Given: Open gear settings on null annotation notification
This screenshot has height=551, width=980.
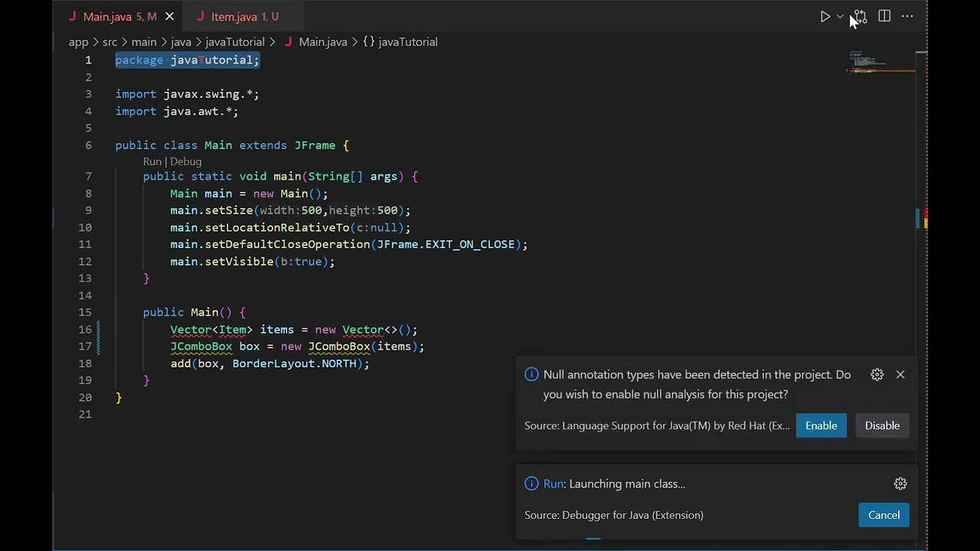Looking at the screenshot, I should point(877,374).
